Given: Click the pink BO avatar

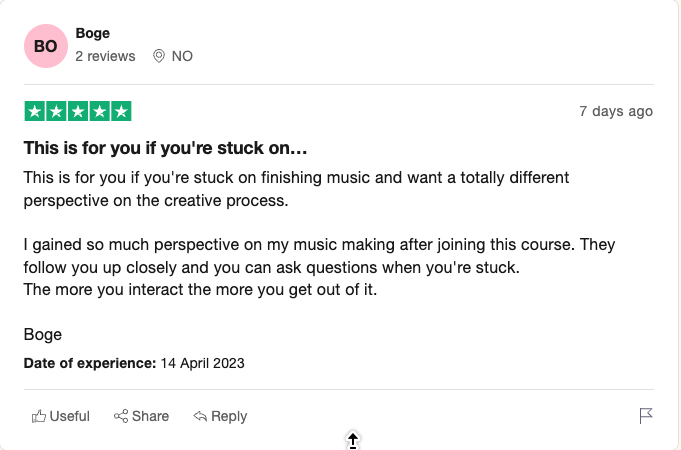Looking at the screenshot, I should 45,46.
